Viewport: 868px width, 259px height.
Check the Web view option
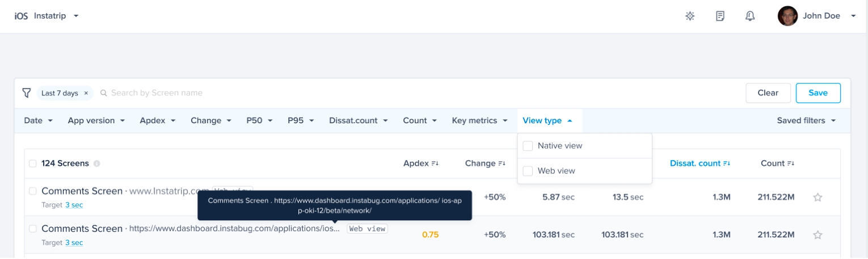click(528, 171)
